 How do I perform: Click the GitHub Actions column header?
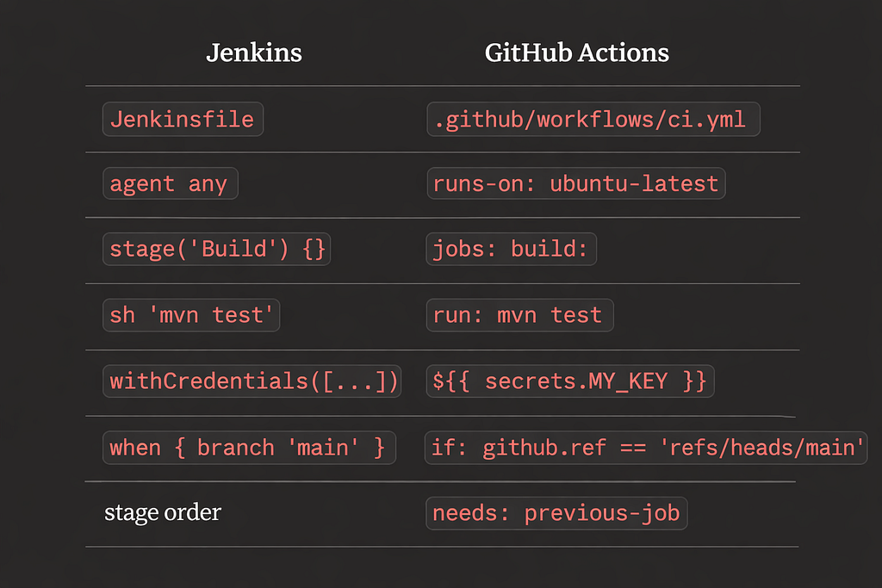pos(576,53)
